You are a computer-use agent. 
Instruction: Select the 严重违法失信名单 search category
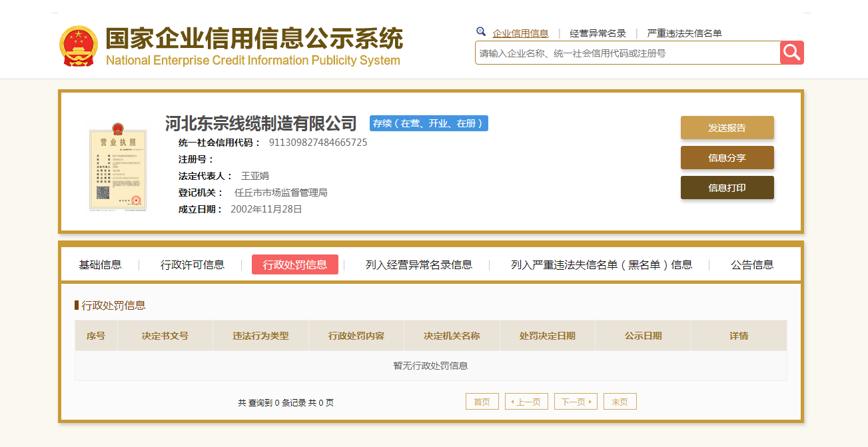684,33
